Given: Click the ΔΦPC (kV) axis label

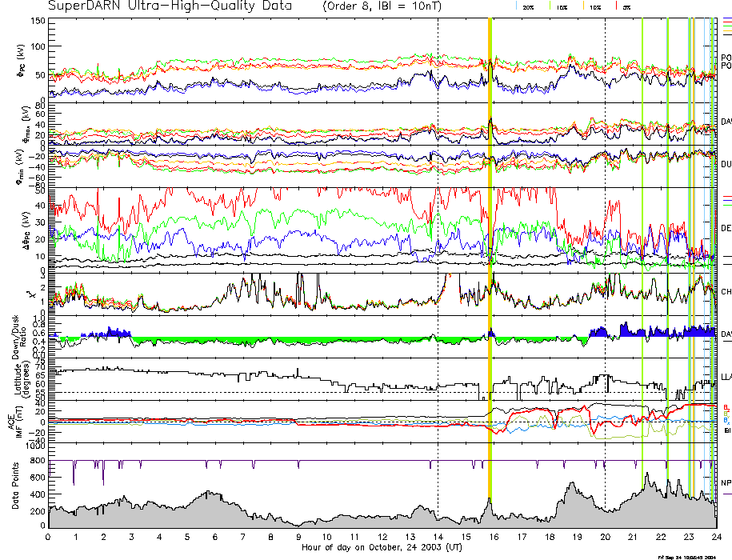Looking at the screenshot, I should (26, 230).
